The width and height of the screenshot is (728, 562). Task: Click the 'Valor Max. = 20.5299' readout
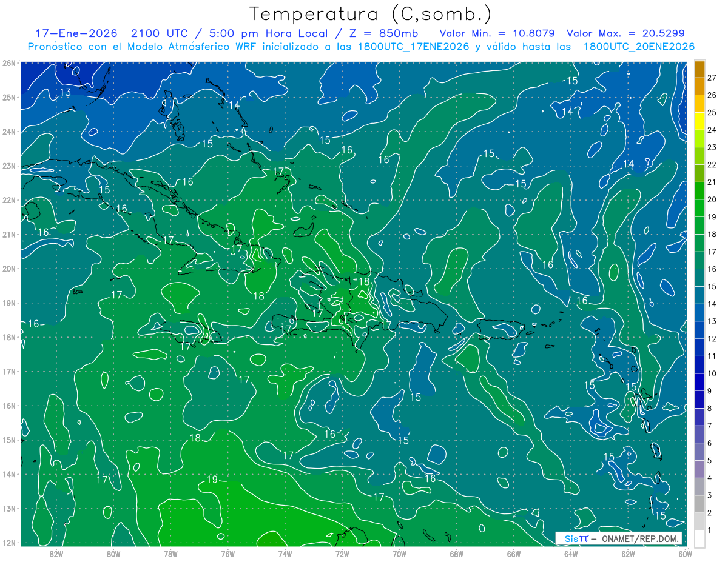tap(625, 33)
